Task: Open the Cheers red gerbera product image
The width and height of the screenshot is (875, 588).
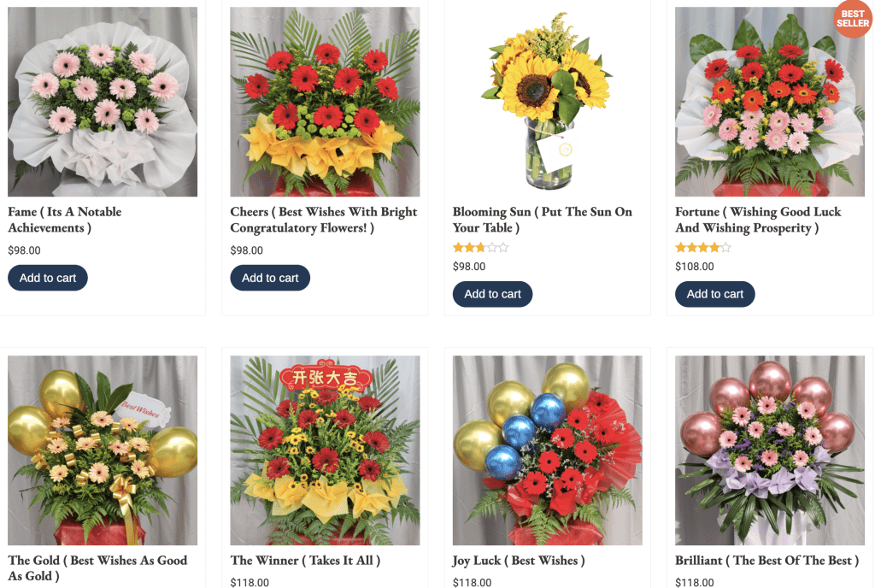Action: [325, 102]
